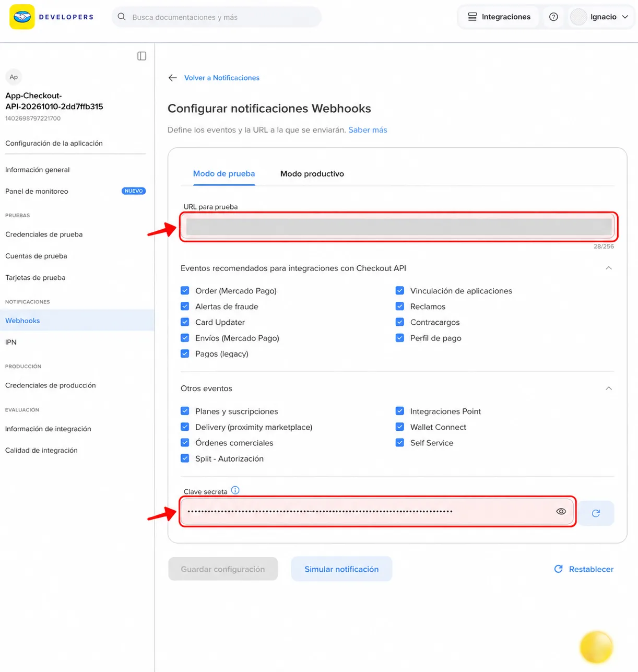The height and width of the screenshot is (672, 638).
Task: Open Saber más link
Action: click(x=368, y=130)
